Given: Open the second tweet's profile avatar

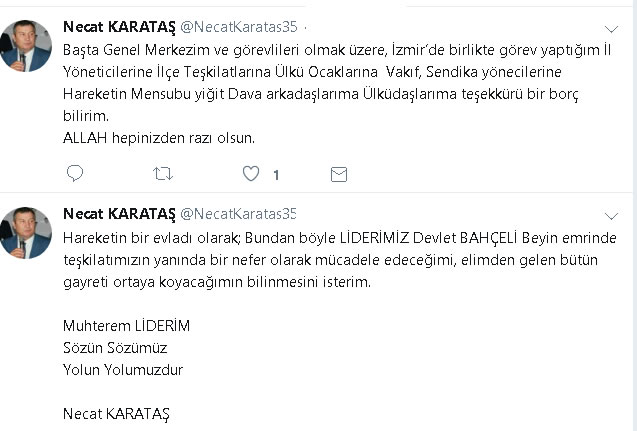Looking at the screenshot, I should (26, 232).
